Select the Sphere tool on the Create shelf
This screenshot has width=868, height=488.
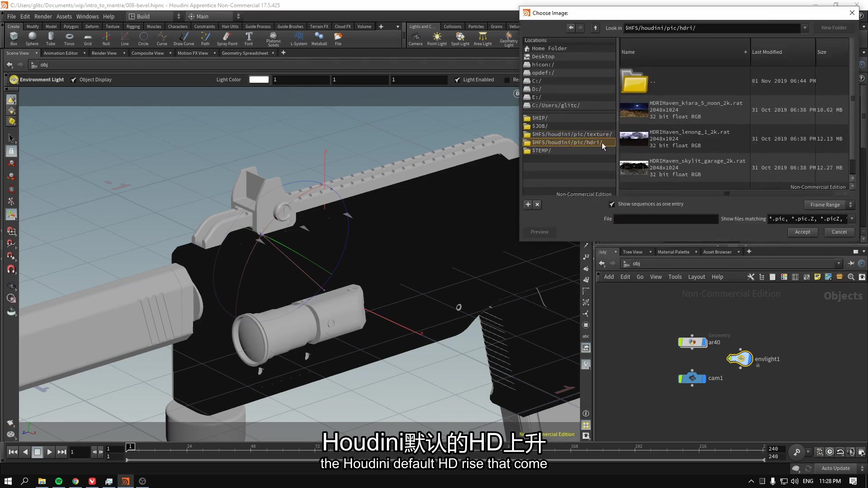click(32, 38)
